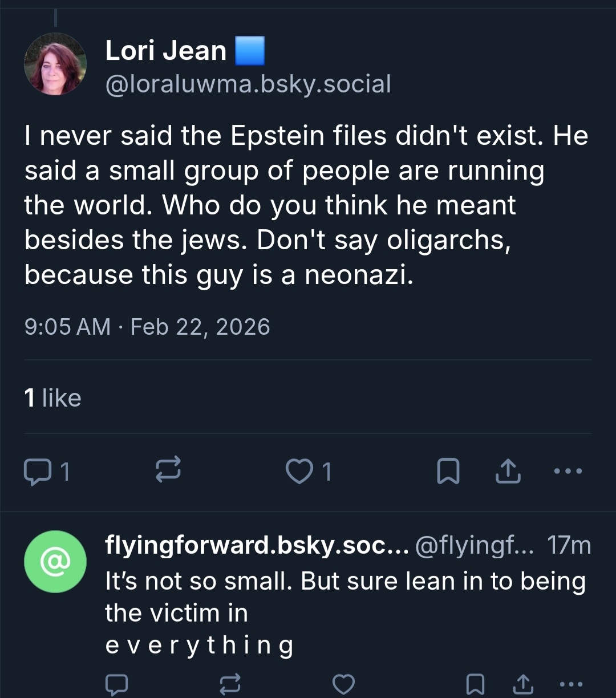Open Lori Jean's profile picture
Image resolution: width=616 pixels, height=698 pixels.
click(x=55, y=64)
